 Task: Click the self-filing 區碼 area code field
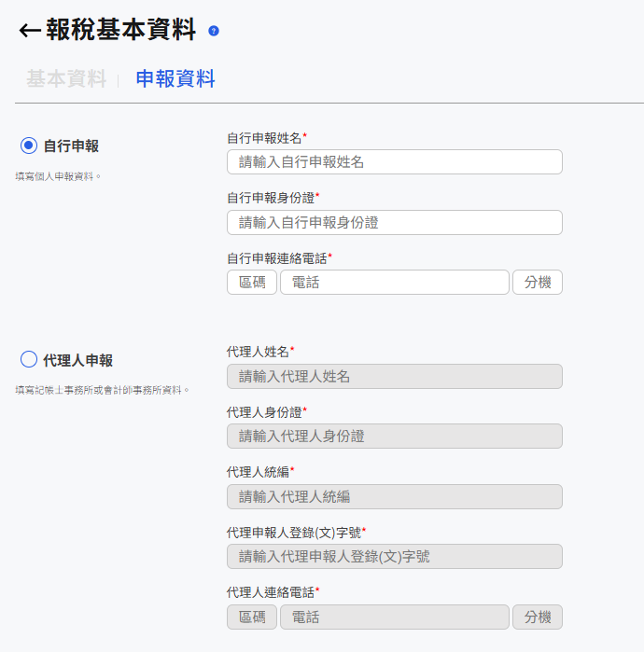[x=252, y=283]
